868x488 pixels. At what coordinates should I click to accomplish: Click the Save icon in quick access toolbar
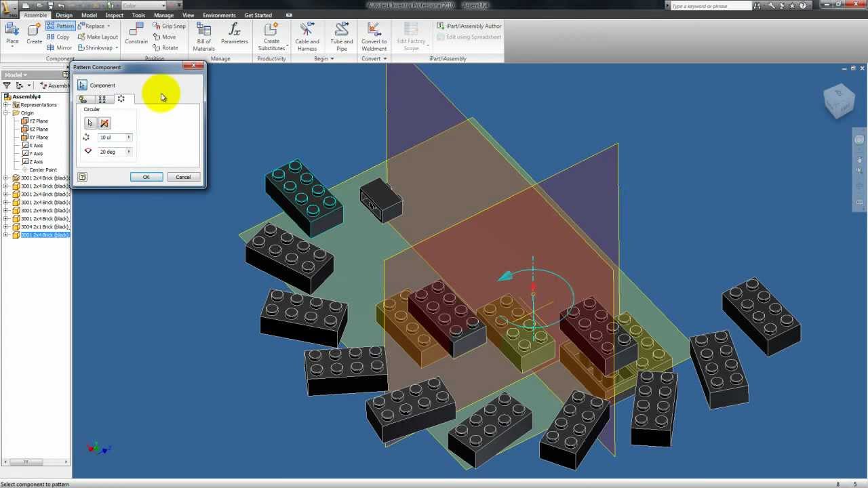(x=50, y=5)
